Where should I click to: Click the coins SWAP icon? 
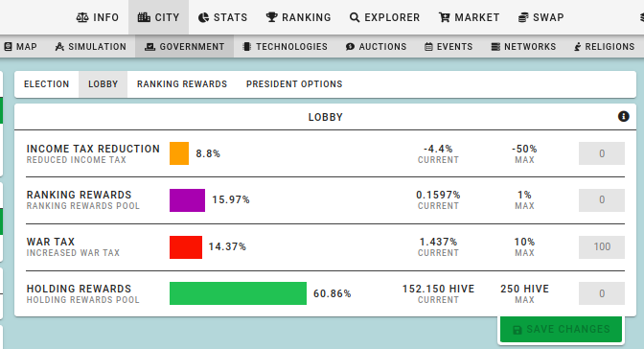click(523, 17)
